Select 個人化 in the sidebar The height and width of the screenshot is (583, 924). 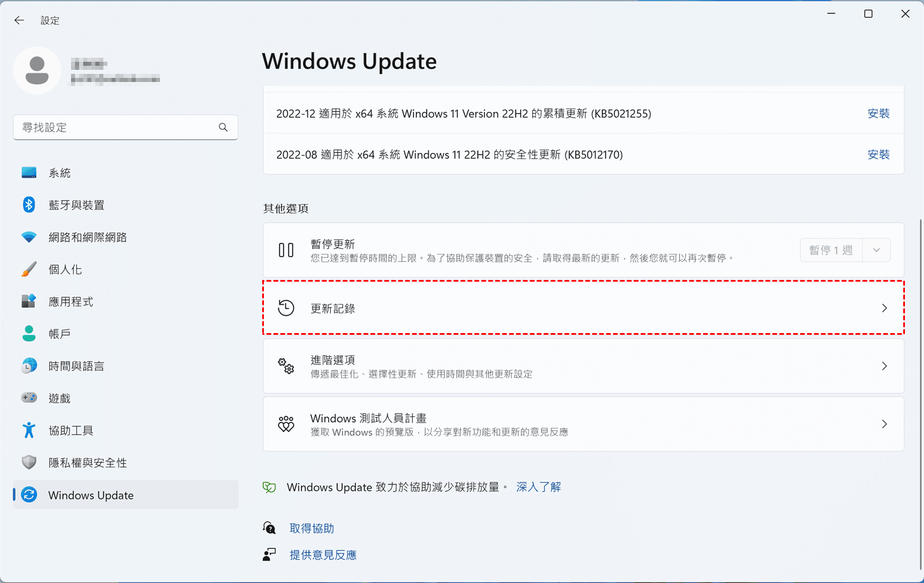125,270
